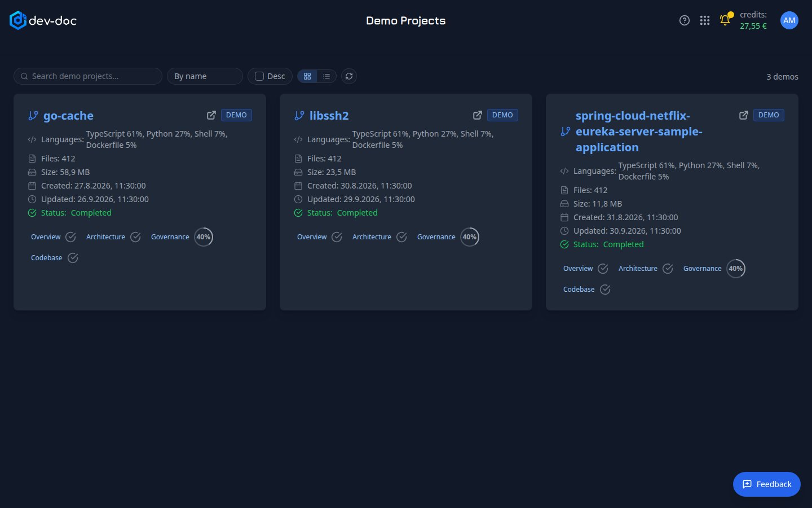The height and width of the screenshot is (508, 812).
Task: Open the go-cache project title
Action: [68, 116]
